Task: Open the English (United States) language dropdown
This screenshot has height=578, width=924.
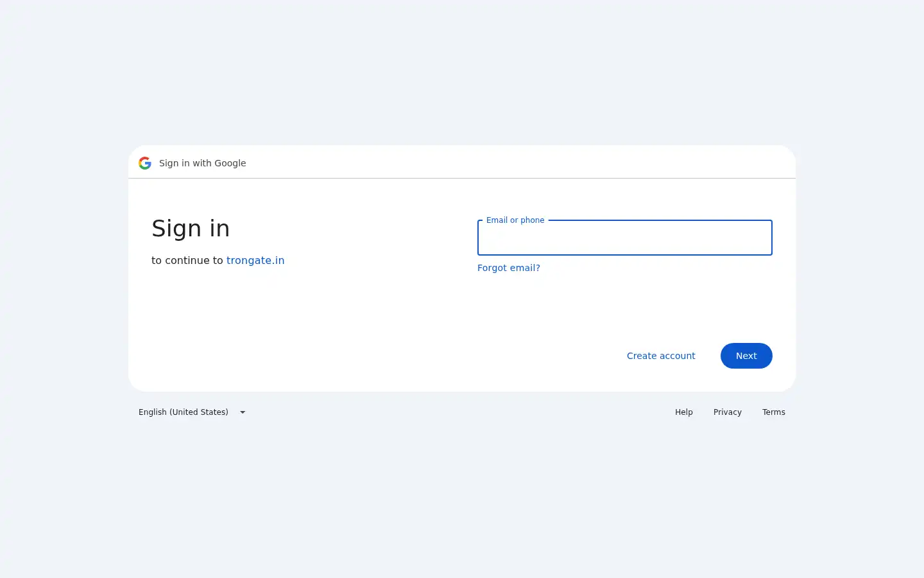Action: coord(193,412)
